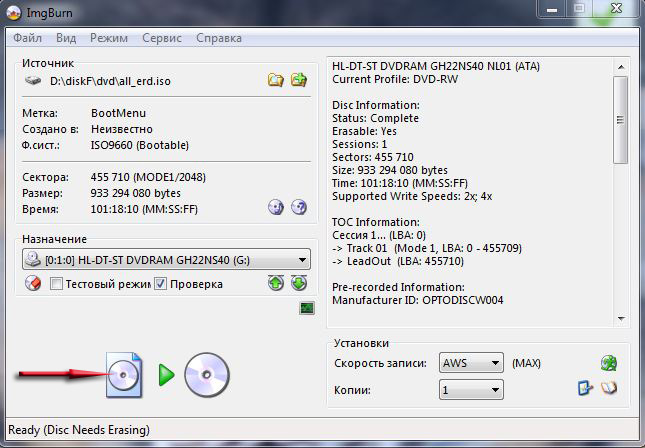Click the ImgBurn title bar application icon
This screenshot has height=448, width=645.
tap(14, 13)
